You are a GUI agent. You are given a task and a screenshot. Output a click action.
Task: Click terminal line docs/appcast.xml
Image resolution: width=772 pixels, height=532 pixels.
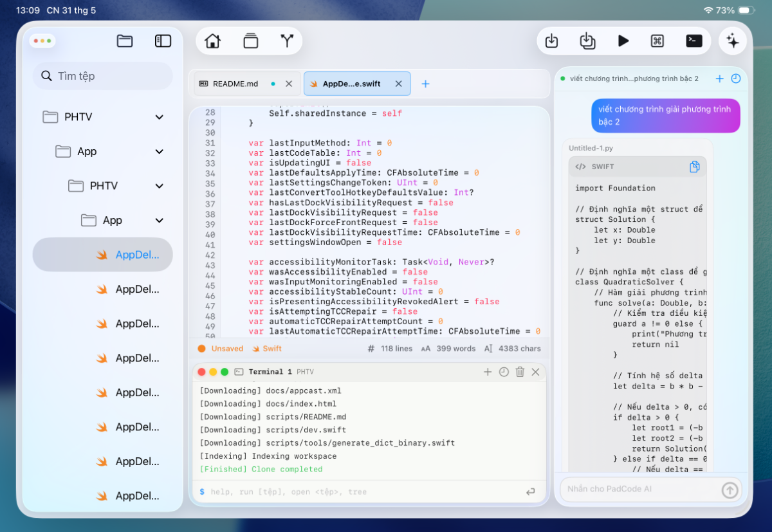pos(270,390)
